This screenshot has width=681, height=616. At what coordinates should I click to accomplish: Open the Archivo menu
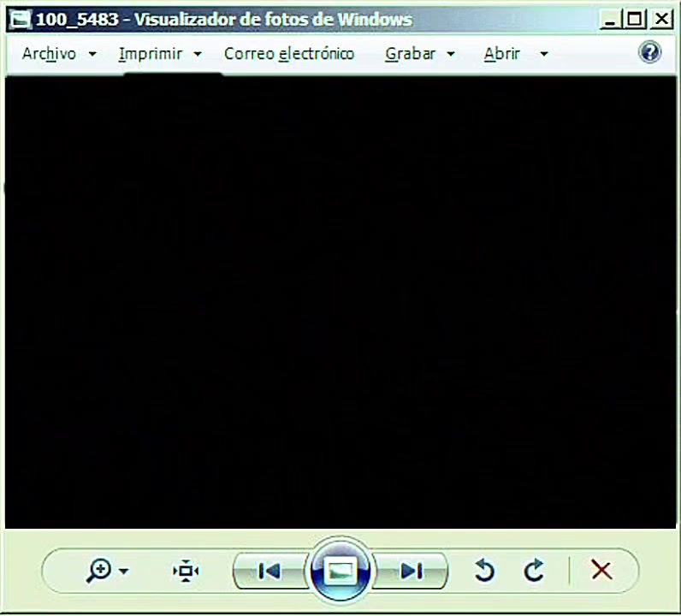click(49, 54)
